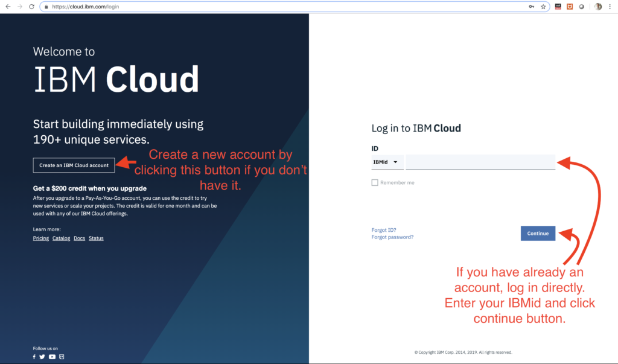Open the Catalog link
Image resolution: width=618 pixels, height=364 pixels.
pyautogui.click(x=61, y=238)
